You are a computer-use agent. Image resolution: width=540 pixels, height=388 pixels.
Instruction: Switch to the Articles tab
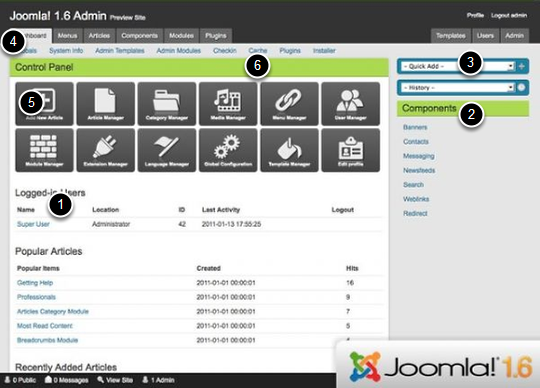pyautogui.click(x=99, y=36)
